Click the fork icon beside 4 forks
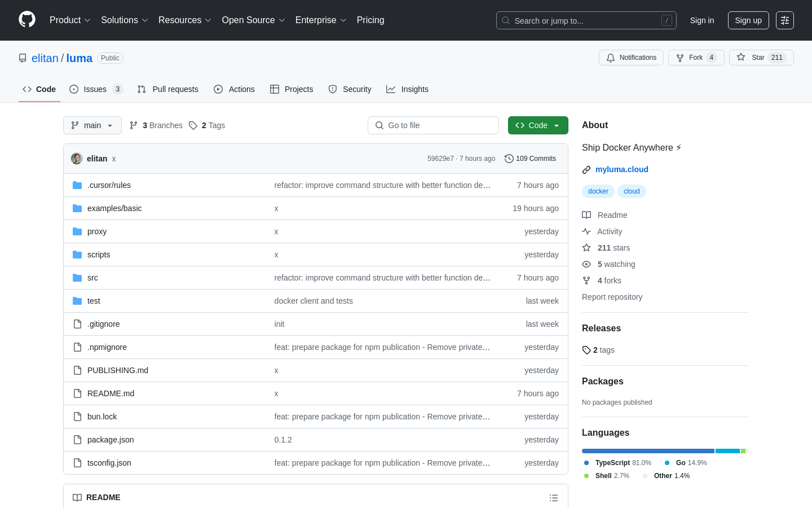The image size is (812, 508). [x=586, y=281]
